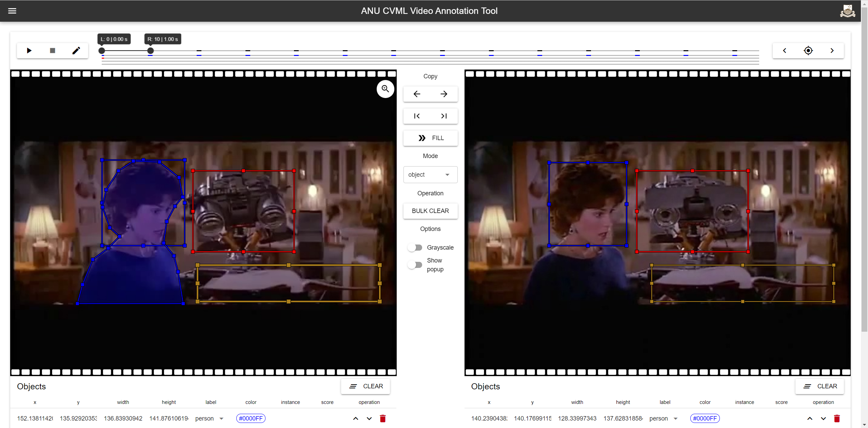Copy annotations to the left frame arrow
This screenshot has height=428, width=868.
pyautogui.click(x=417, y=94)
